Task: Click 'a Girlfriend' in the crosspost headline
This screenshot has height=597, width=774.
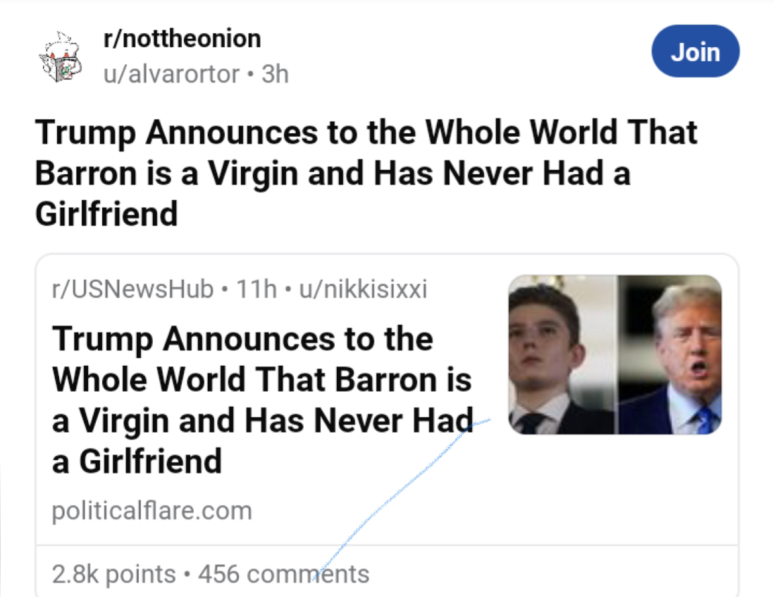Action: [x=137, y=462]
